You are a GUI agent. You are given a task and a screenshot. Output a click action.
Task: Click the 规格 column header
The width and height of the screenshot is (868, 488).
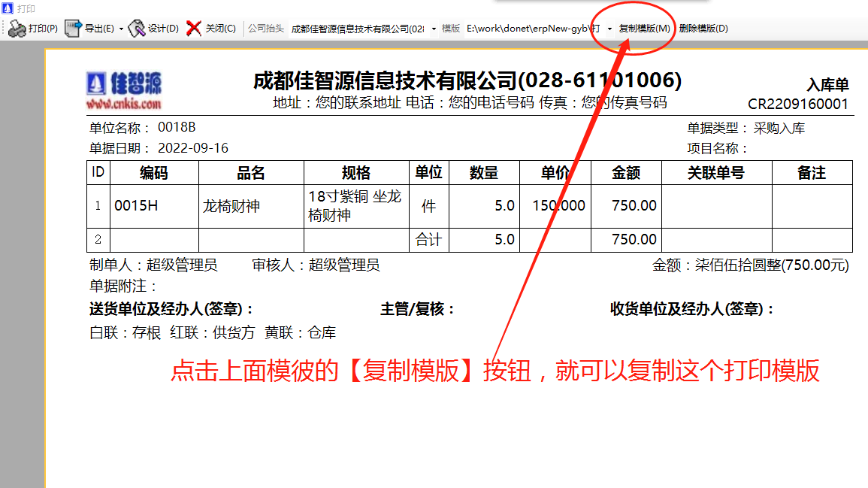point(356,173)
